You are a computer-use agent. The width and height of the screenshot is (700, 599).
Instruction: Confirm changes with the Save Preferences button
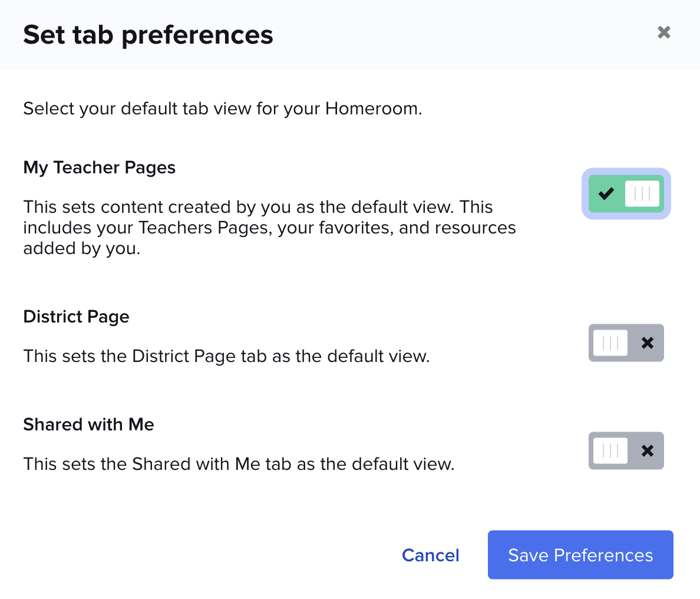coord(580,555)
